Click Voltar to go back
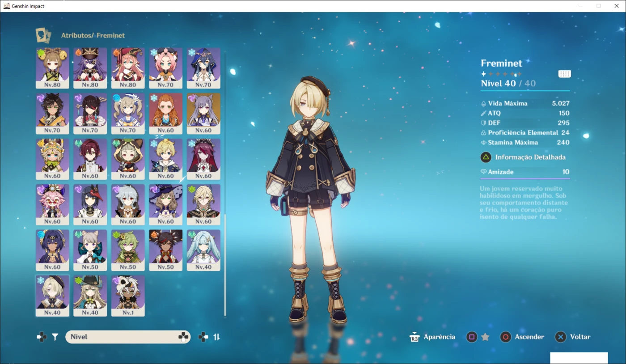 pos(573,337)
